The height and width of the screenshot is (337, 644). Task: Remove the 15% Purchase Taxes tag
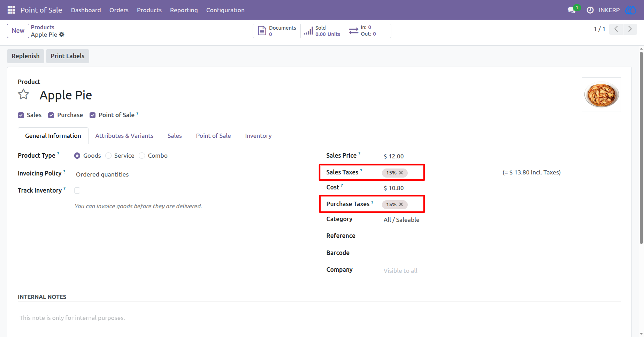[401, 204]
